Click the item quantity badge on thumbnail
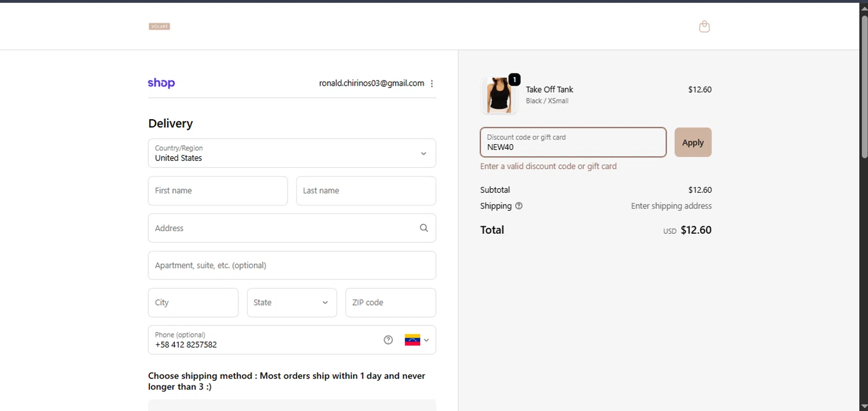 (x=514, y=79)
